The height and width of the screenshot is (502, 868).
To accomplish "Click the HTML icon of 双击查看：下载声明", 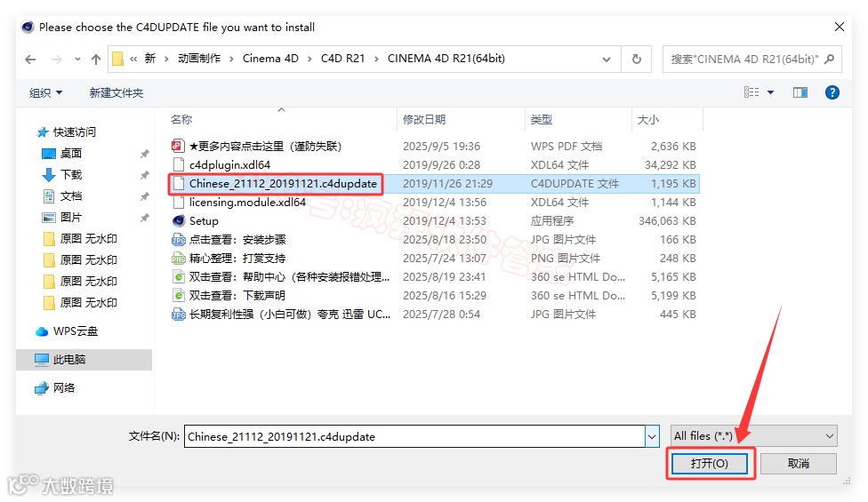I will (178, 296).
